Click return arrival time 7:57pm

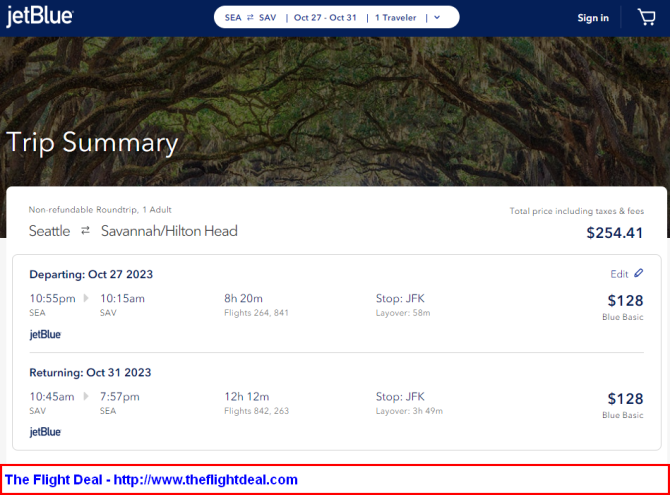click(x=120, y=397)
